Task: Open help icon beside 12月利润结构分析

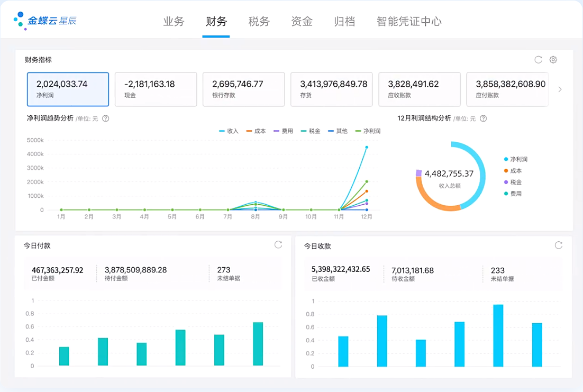Action: pyautogui.click(x=484, y=118)
